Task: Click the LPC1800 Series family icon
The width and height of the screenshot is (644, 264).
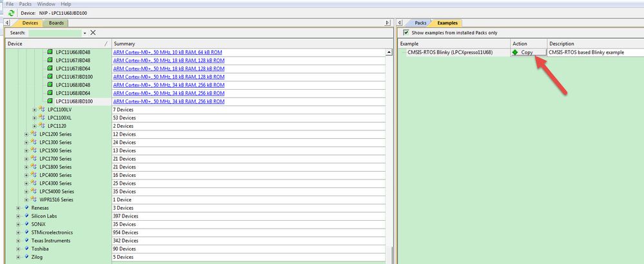Action: [x=34, y=167]
